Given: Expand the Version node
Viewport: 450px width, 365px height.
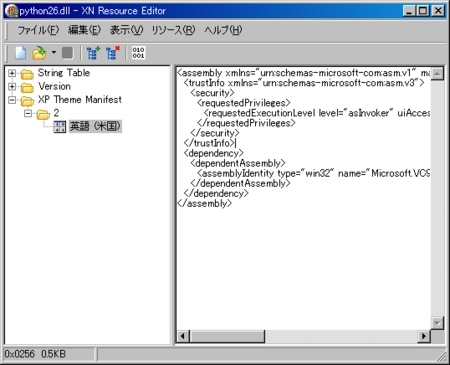Looking at the screenshot, I should [12, 87].
